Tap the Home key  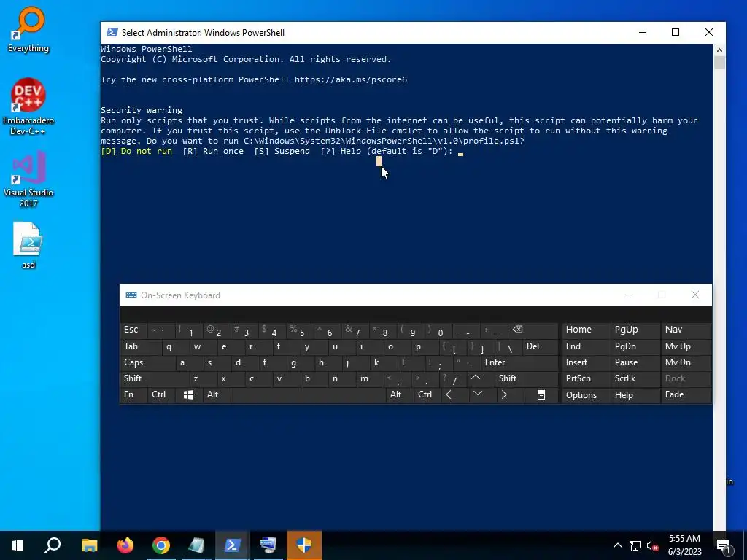click(x=586, y=330)
